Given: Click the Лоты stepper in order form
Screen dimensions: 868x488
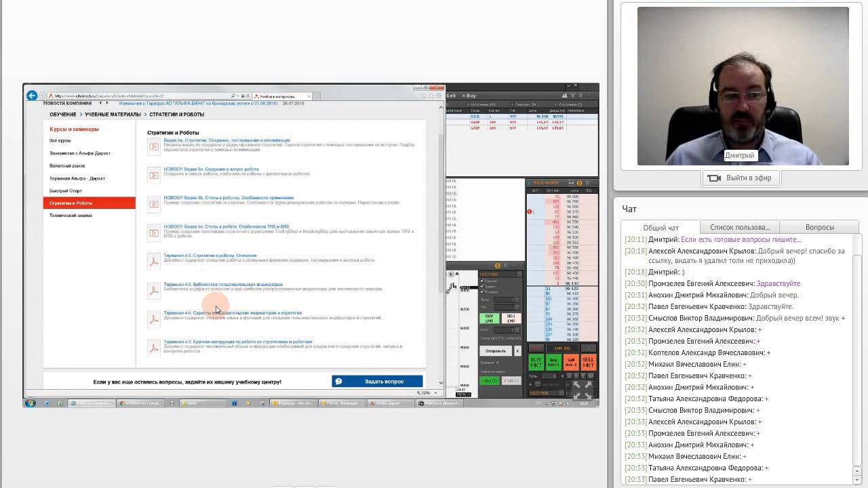Looking at the screenshot, I should click(x=517, y=300).
